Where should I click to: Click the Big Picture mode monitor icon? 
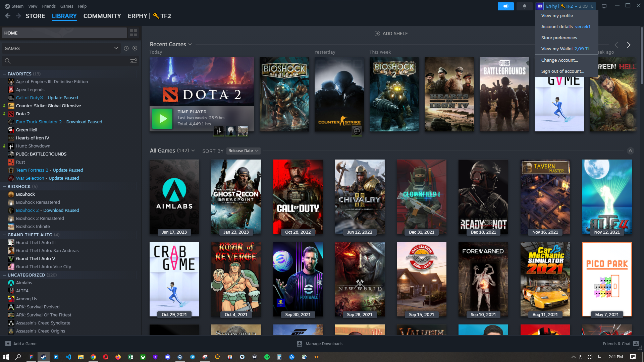(x=604, y=6)
